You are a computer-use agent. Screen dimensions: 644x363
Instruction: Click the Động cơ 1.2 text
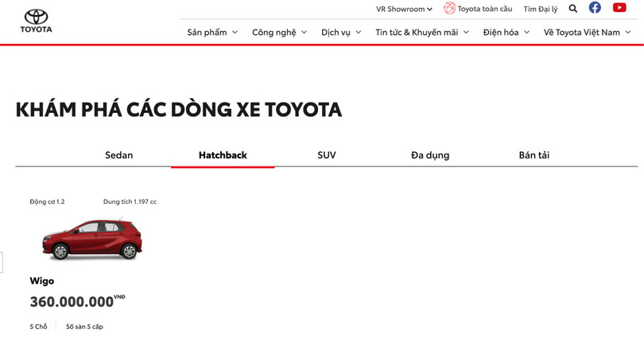(x=47, y=201)
